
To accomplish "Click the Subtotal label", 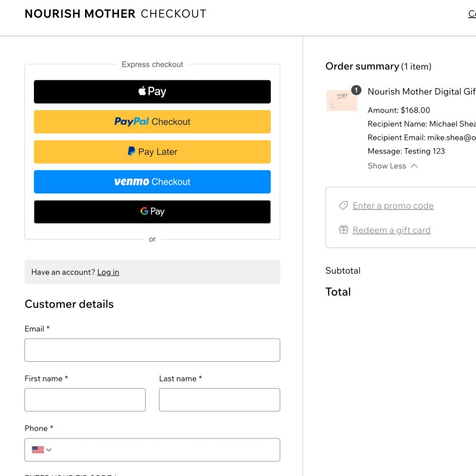I will (343, 271).
